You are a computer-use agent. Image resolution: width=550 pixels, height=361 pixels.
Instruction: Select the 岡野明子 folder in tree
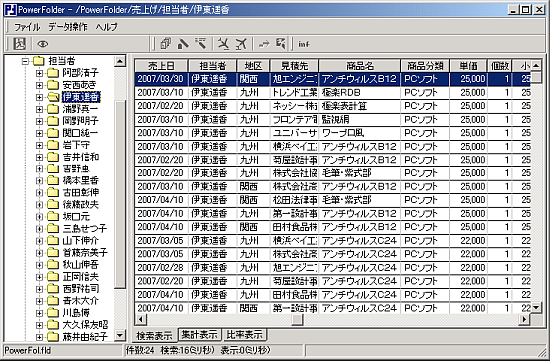point(80,121)
